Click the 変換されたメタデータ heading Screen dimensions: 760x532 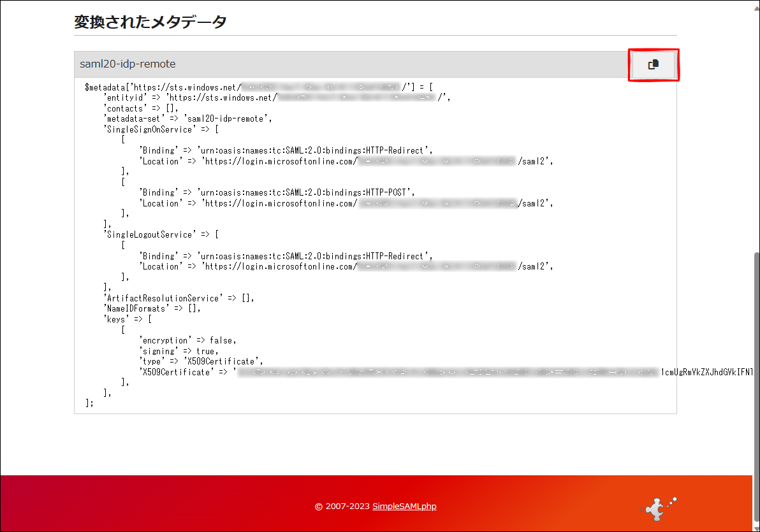[x=150, y=22]
